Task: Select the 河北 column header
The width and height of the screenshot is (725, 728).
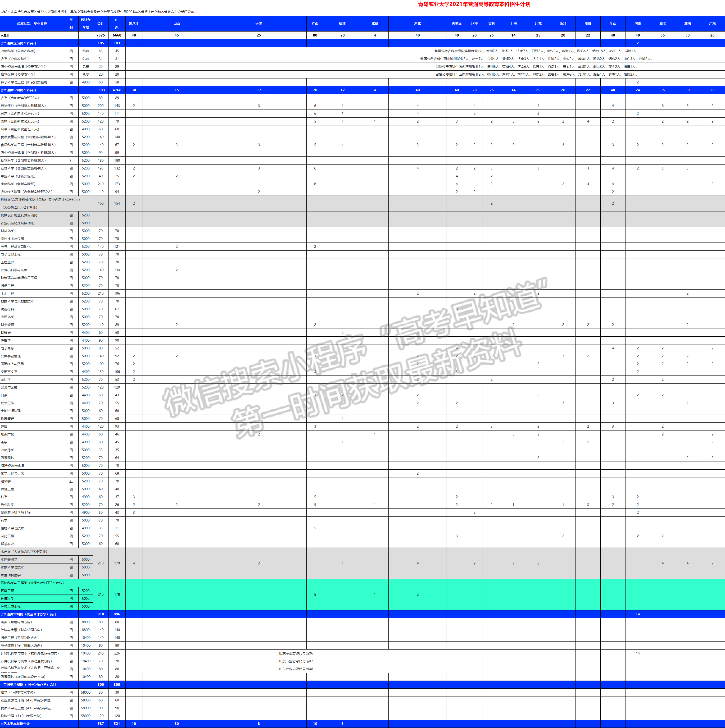Action: 417,23
